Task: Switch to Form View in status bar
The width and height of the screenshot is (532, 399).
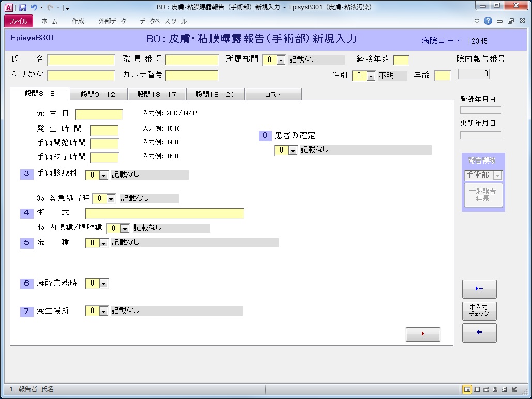Action: tap(467, 389)
